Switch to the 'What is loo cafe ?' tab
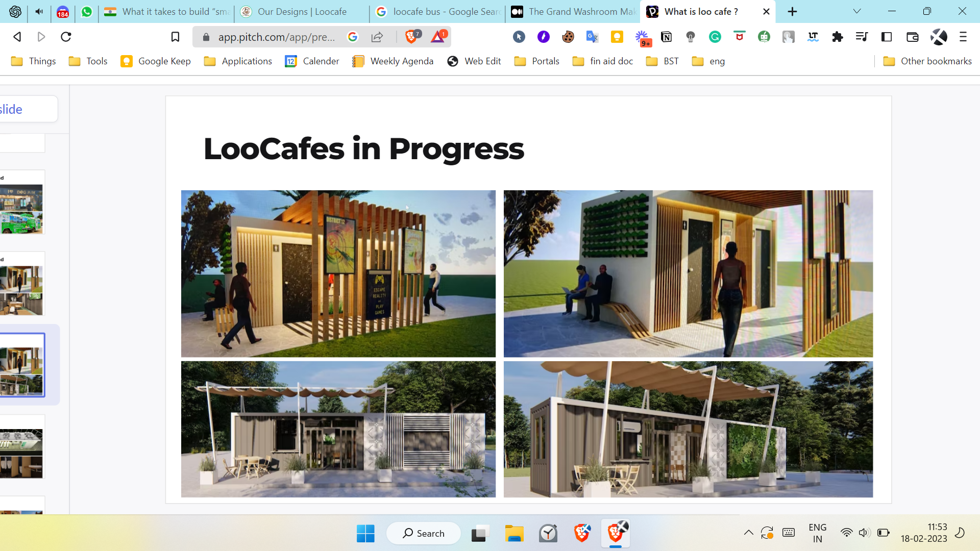Viewport: 980px width, 551px height. coord(699,11)
